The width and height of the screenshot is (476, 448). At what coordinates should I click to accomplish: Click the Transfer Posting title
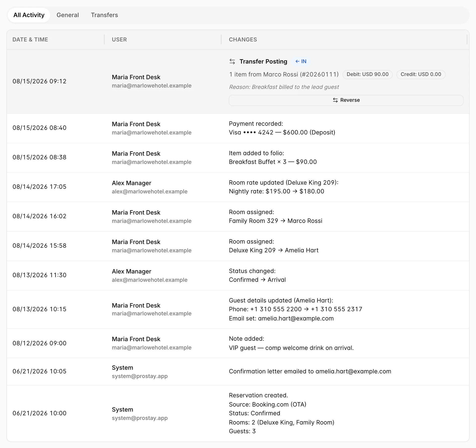point(263,61)
